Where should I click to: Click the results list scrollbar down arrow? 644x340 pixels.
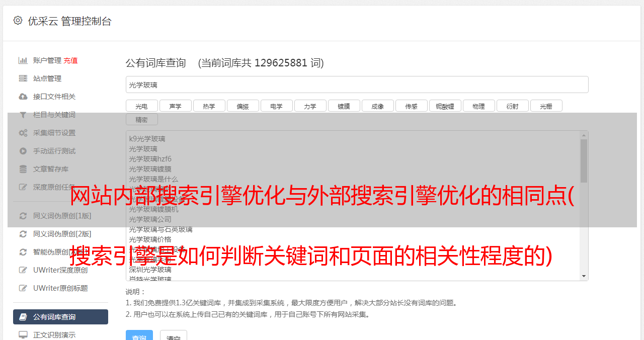[584, 276]
